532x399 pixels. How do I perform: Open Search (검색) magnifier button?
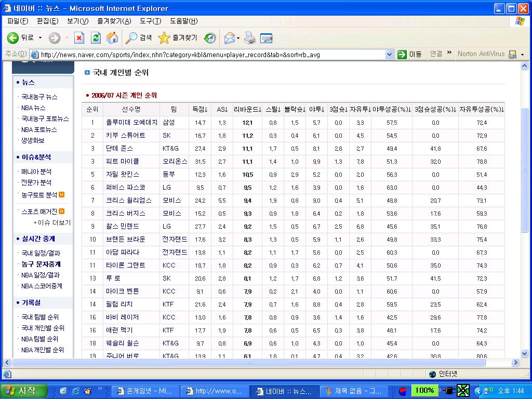point(138,38)
